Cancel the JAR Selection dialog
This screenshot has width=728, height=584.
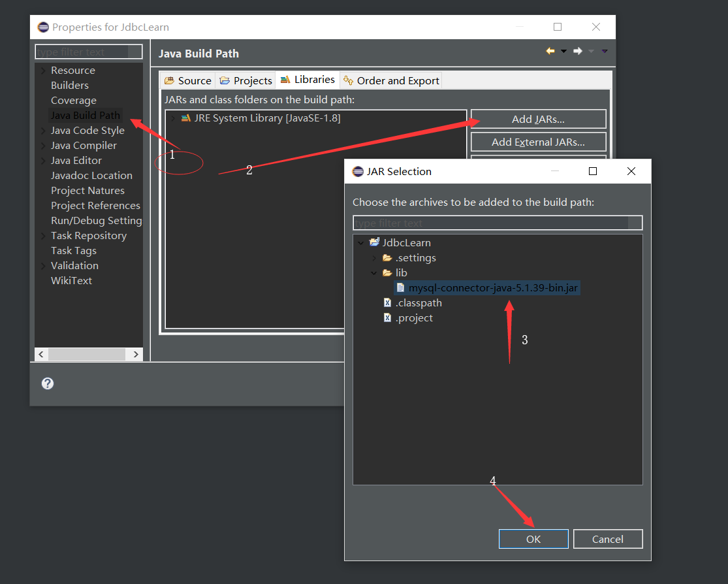(x=608, y=539)
